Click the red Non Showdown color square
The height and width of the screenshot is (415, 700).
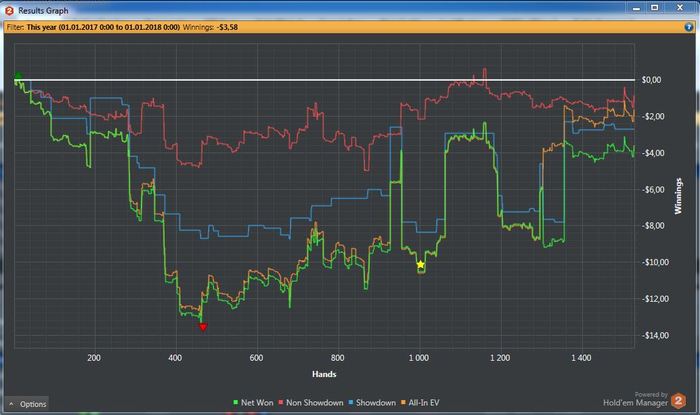pos(281,403)
